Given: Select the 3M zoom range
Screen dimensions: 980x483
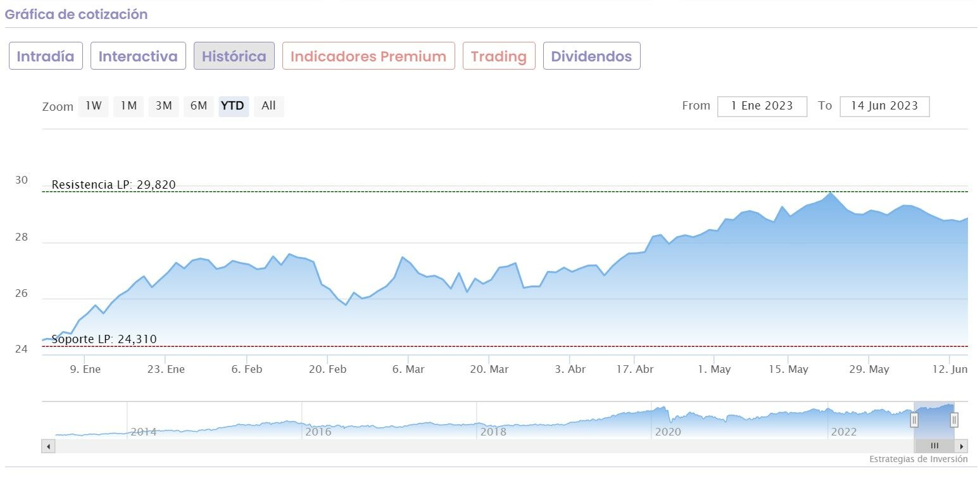Looking at the screenshot, I should [164, 106].
